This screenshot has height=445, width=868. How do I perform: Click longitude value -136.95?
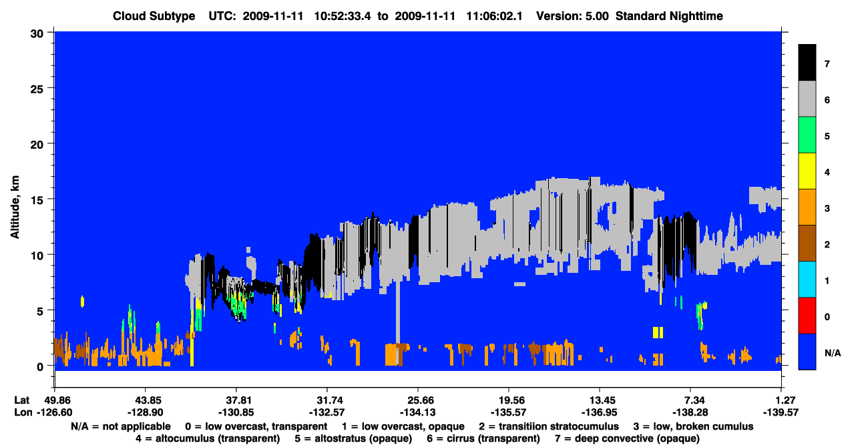click(599, 413)
